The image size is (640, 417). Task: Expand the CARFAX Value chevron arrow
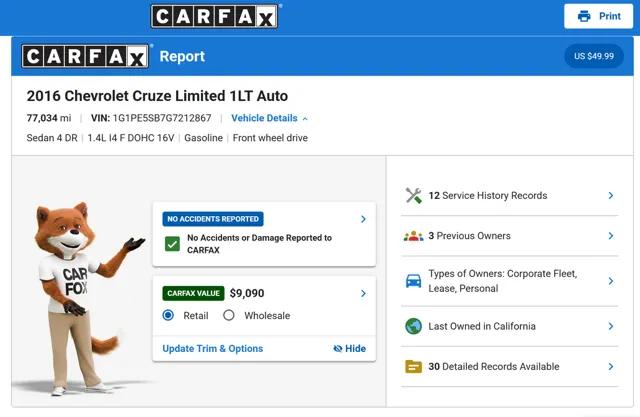click(363, 293)
